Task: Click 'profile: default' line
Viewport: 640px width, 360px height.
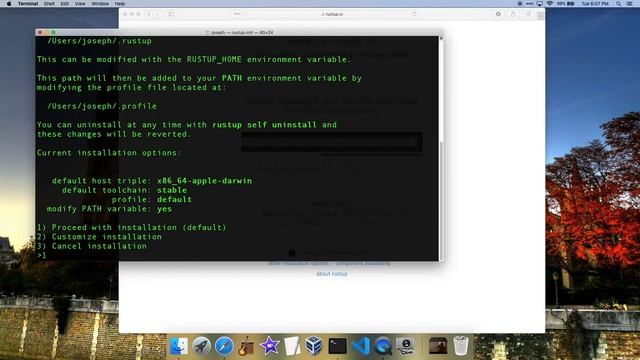Action: [x=152, y=200]
